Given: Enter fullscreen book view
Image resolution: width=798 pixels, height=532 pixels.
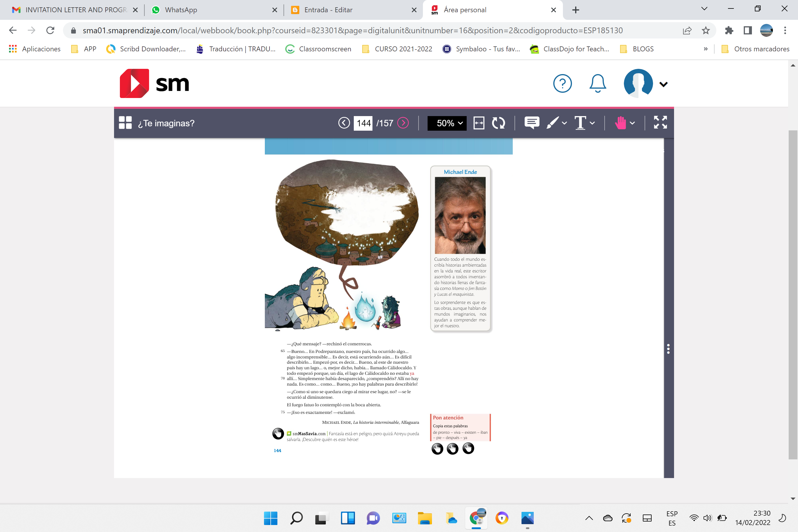Looking at the screenshot, I should (660, 123).
